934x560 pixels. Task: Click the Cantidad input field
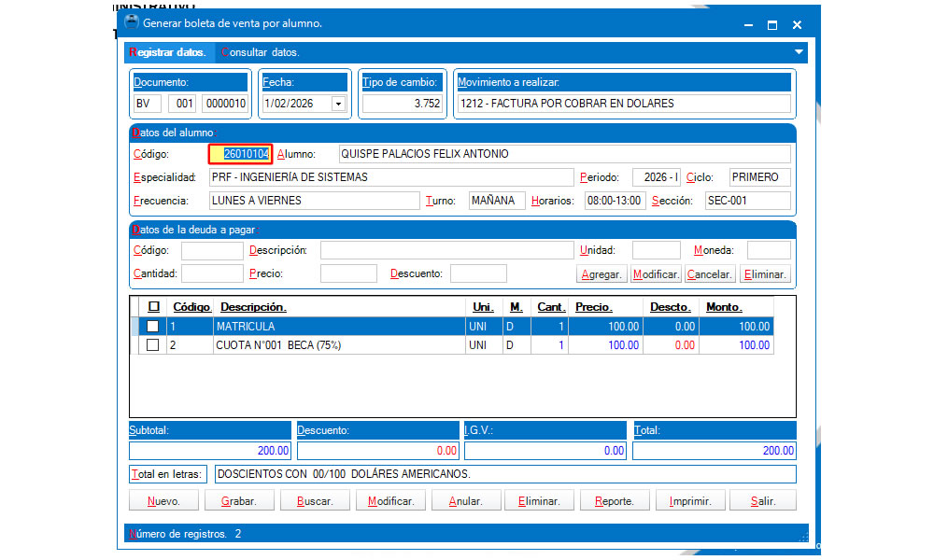[212, 273]
